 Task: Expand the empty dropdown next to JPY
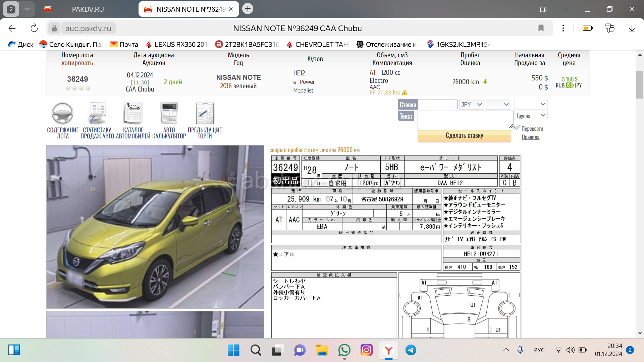point(498,104)
